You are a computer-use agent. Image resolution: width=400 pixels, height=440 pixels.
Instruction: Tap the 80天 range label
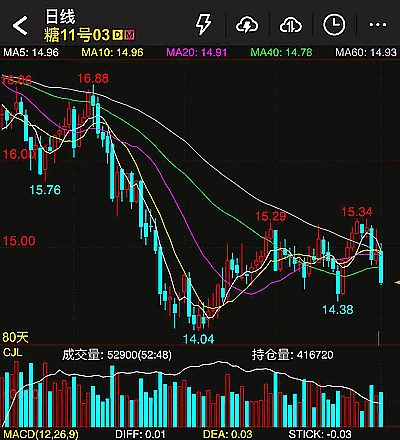tap(15, 337)
